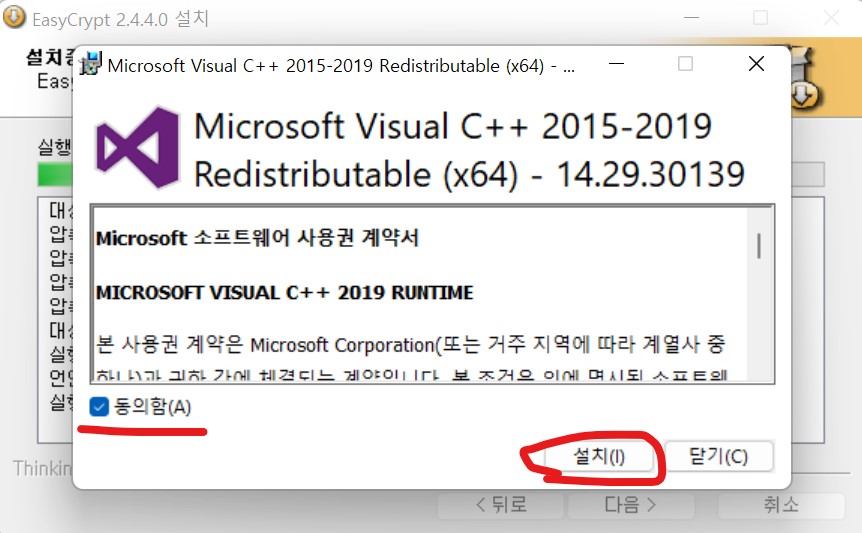Minimize the Visual C++ Redistributable dialog
Viewport: 862px width, 533px height.
(x=617, y=64)
